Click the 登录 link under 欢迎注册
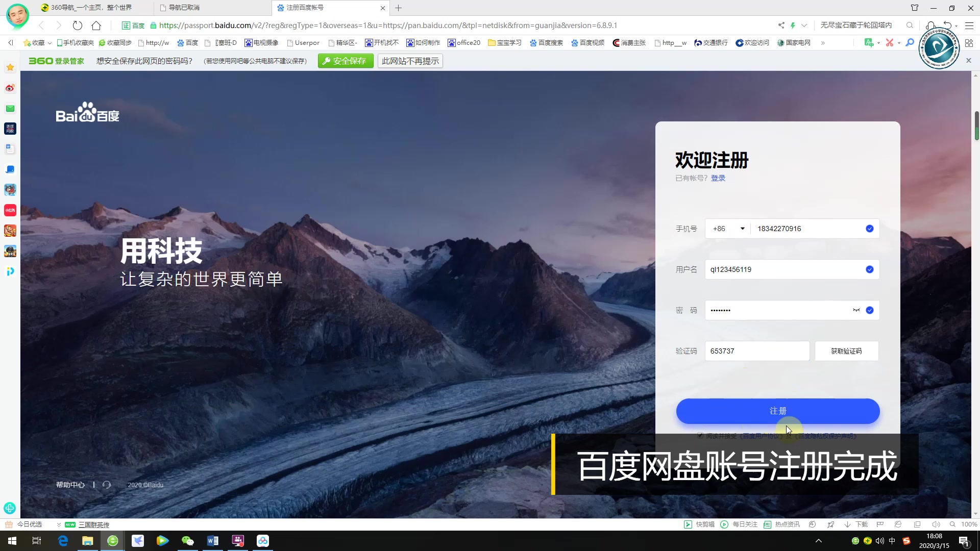This screenshot has height=551, width=980. coord(718,178)
